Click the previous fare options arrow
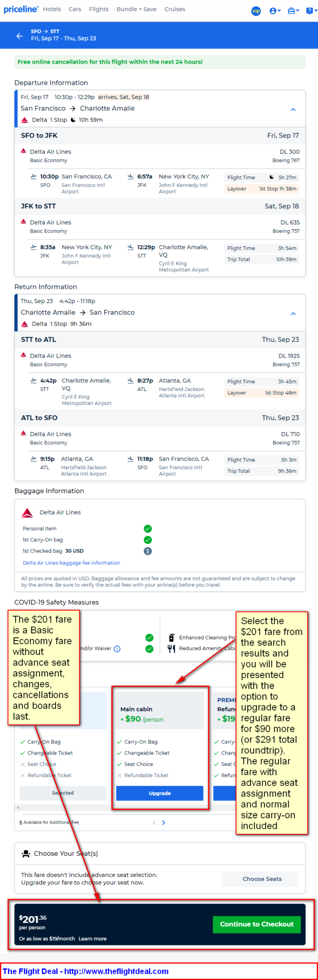Image resolution: width=318 pixels, height=980 pixels. point(154,823)
